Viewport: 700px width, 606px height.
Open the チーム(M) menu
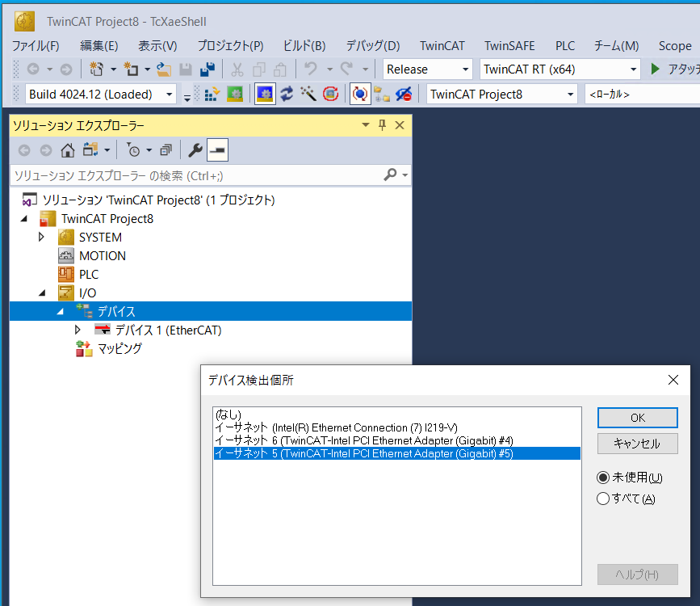616,45
